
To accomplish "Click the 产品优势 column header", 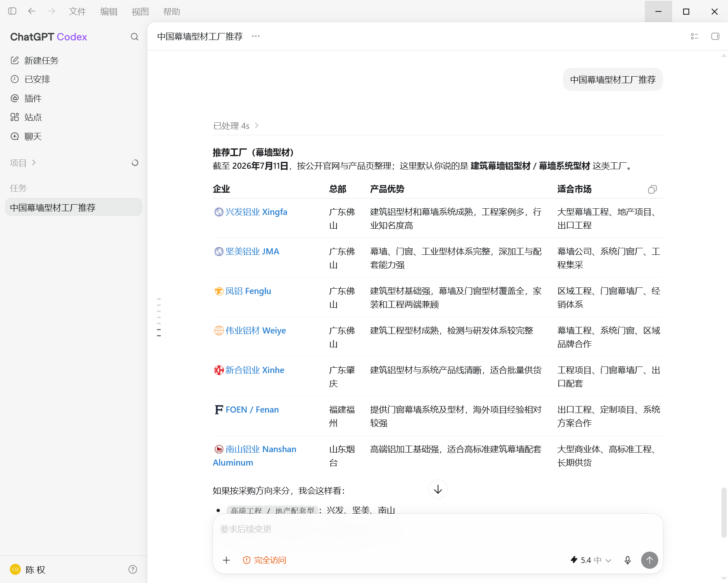I will (x=387, y=189).
